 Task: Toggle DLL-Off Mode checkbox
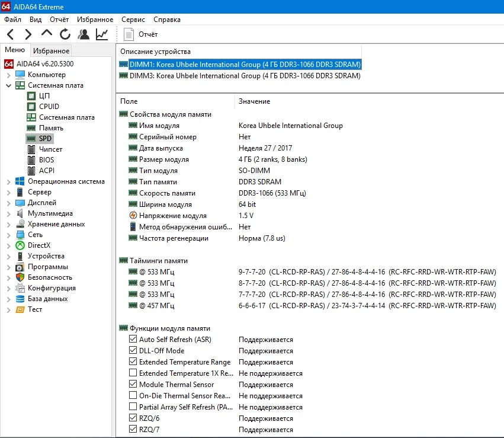133,350
